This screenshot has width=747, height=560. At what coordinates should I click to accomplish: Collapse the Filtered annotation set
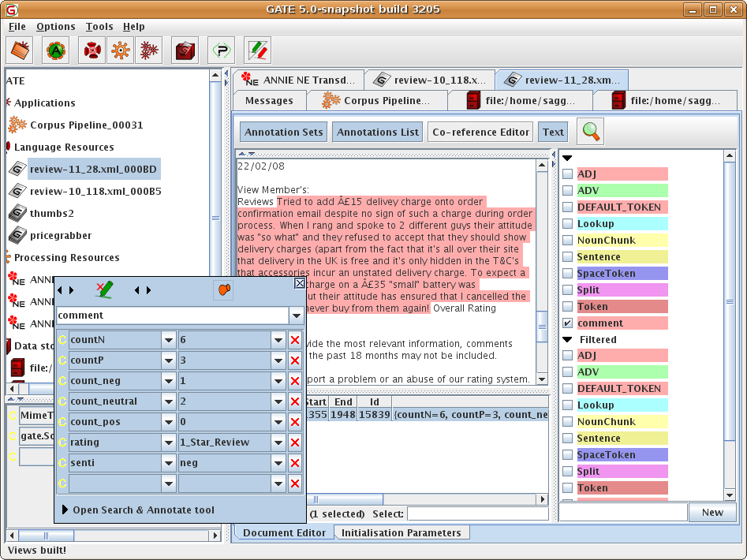pos(567,339)
